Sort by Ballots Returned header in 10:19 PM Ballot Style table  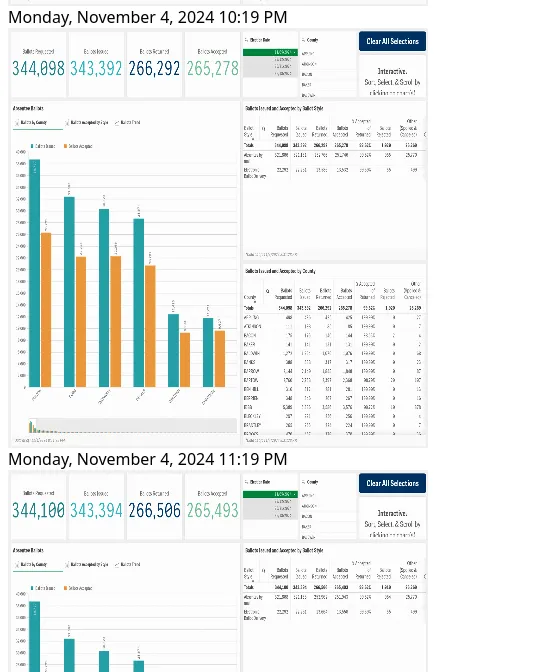click(320, 131)
